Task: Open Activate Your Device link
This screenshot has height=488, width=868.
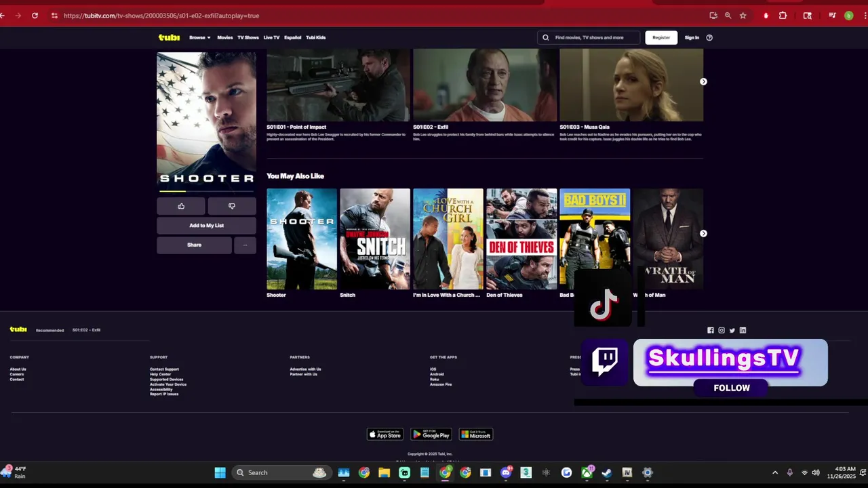Action: tap(168, 384)
